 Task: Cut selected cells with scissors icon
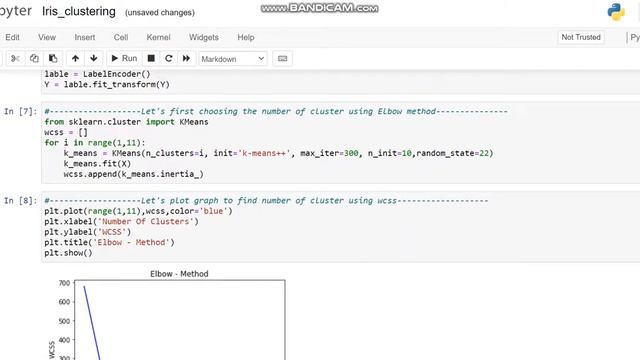coord(16,59)
